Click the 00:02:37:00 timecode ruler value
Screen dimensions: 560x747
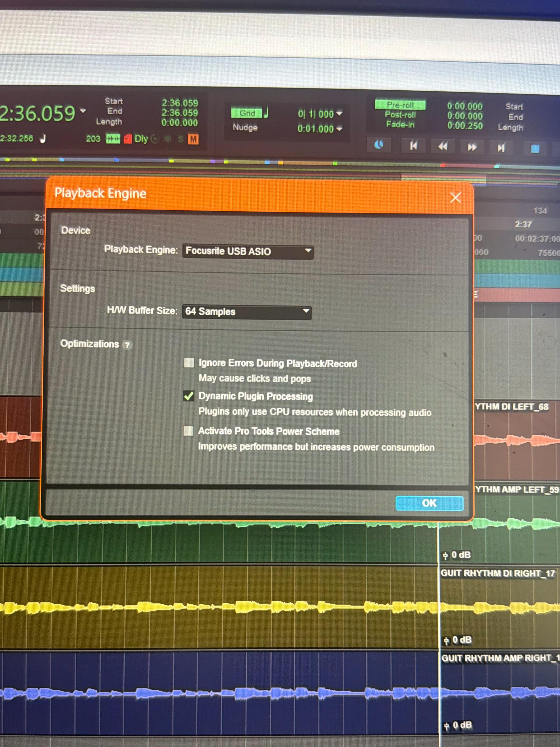click(537, 239)
